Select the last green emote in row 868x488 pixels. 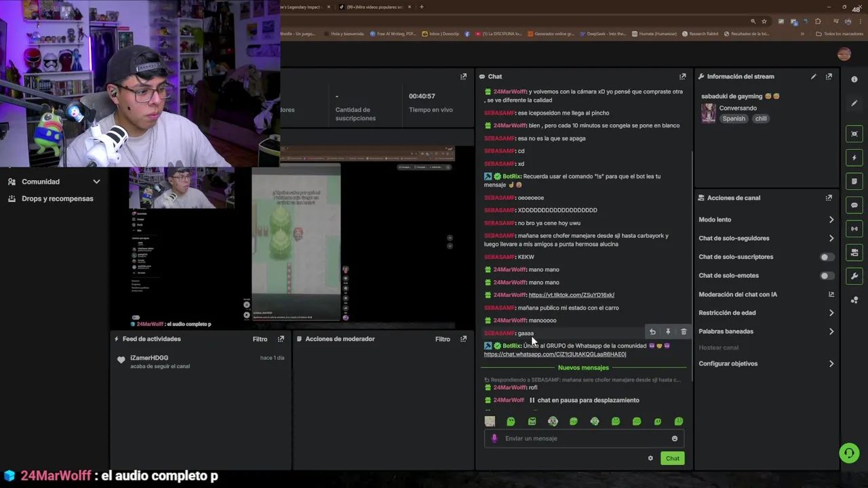coord(679,422)
